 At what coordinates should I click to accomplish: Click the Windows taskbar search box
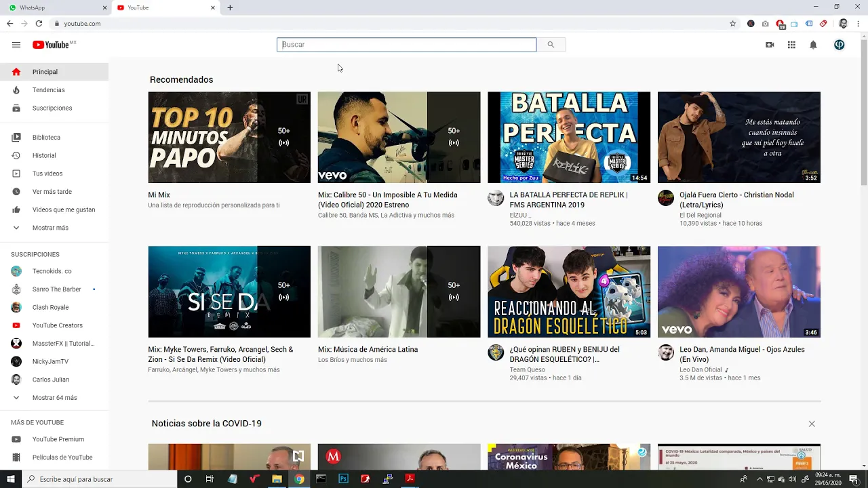point(100,479)
